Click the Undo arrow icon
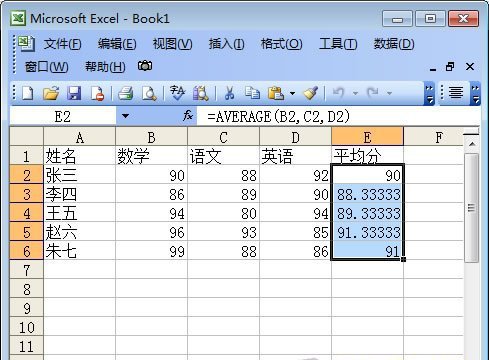 click(x=338, y=93)
